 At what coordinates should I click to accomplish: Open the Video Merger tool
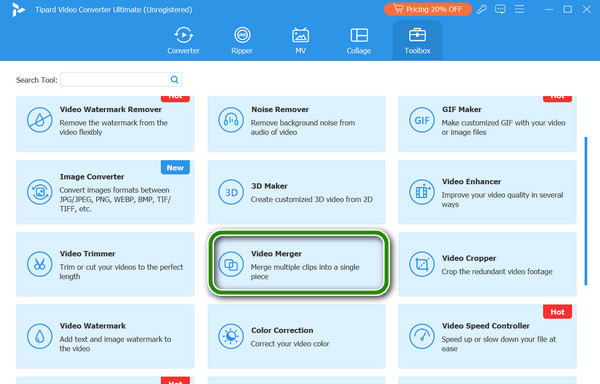pyautogui.click(x=298, y=264)
